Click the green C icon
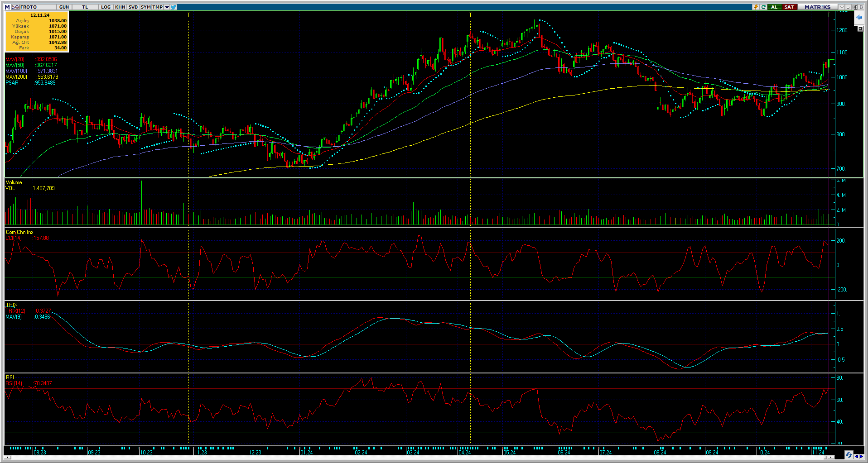Image resolution: width=868 pixels, height=463 pixels. click(763, 7)
